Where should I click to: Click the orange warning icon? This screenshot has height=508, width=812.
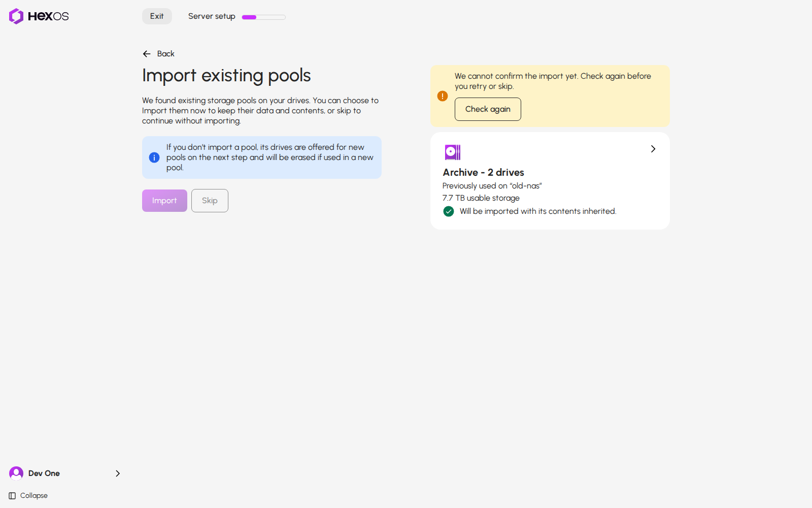pos(443,96)
